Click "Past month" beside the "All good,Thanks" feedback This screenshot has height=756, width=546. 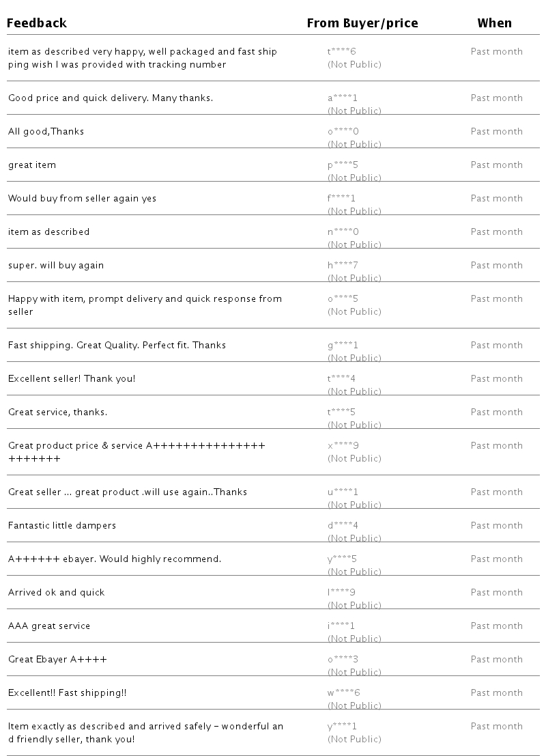[x=496, y=132]
